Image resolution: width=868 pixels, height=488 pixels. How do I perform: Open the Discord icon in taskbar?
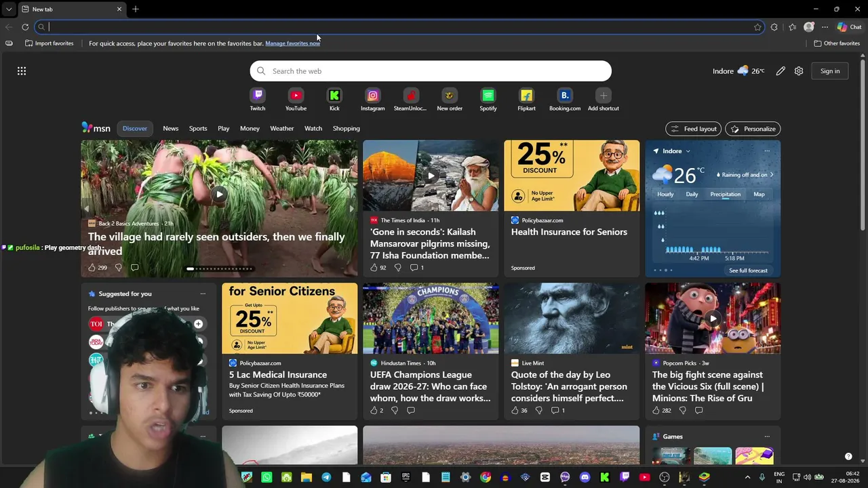click(585, 477)
